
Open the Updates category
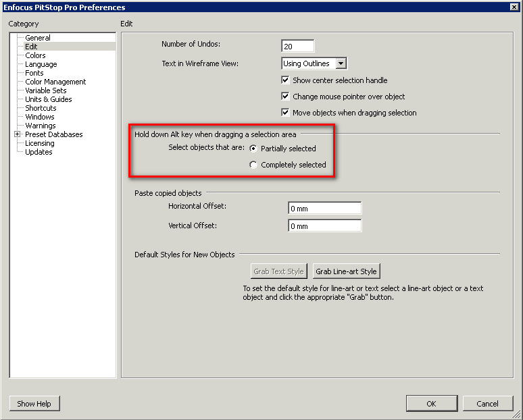pos(39,152)
